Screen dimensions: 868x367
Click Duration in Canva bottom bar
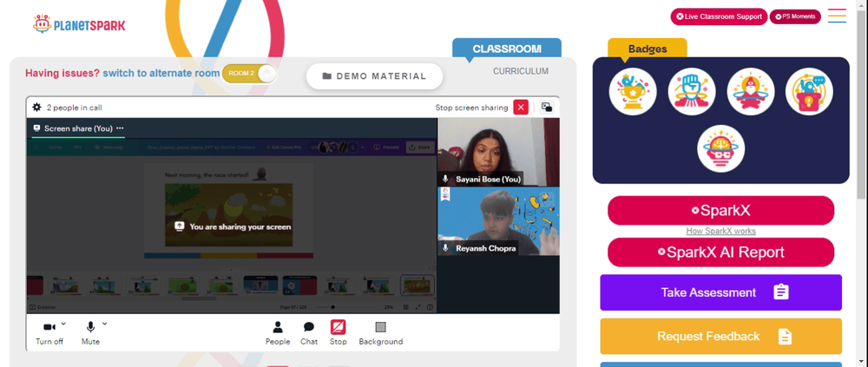(43, 307)
